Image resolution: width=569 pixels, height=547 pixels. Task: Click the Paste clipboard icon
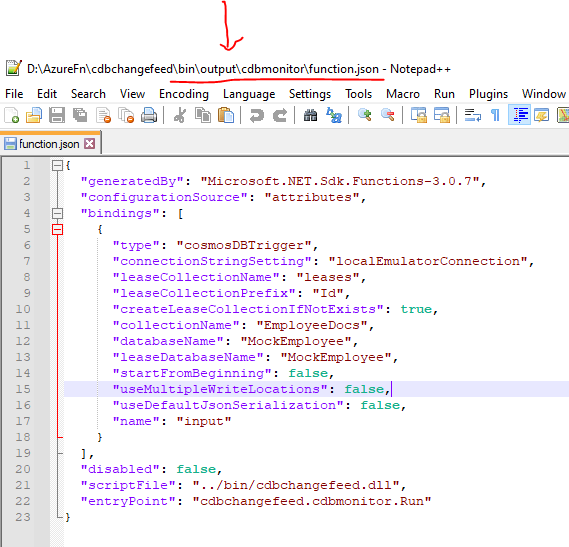(x=226, y=115)
